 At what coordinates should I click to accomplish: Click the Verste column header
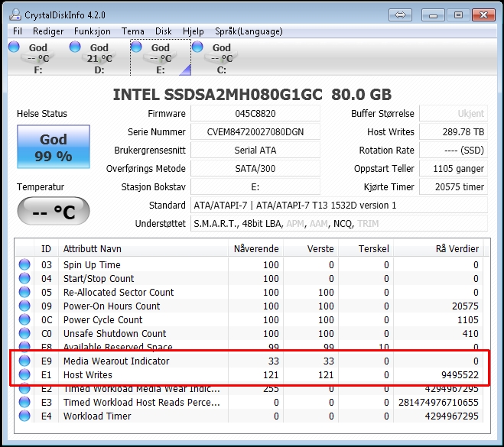[x=311, y=248]
